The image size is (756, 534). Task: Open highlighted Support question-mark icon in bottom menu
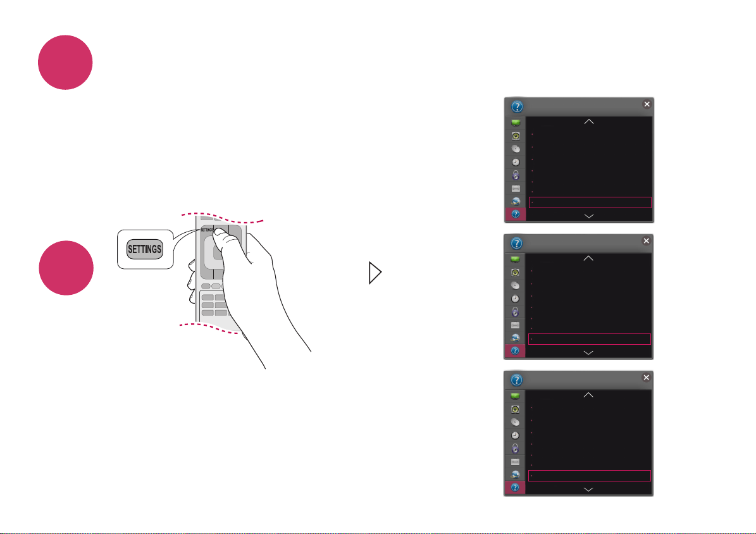coord(514,488)
